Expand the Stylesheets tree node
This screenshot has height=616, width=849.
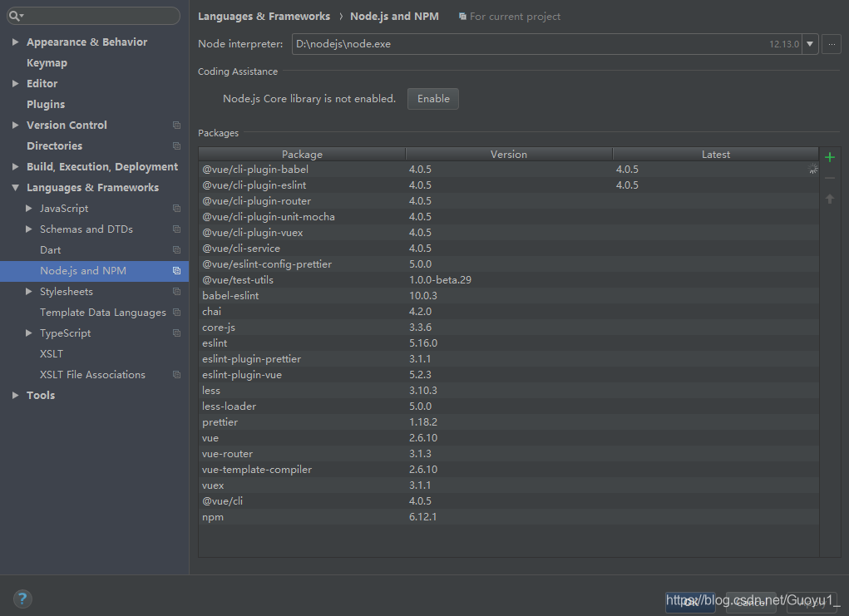[29, 292]
